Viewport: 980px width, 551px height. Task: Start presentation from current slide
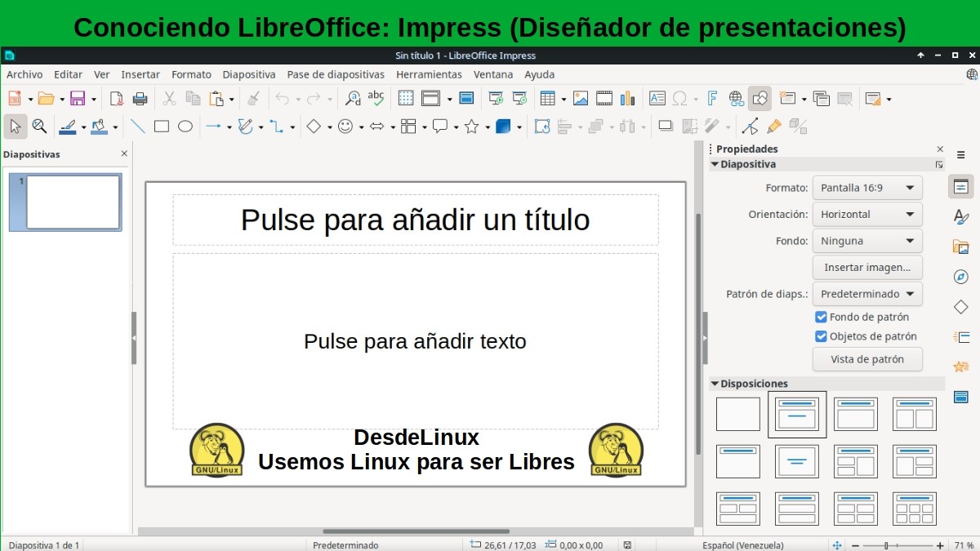pos(519,98)
